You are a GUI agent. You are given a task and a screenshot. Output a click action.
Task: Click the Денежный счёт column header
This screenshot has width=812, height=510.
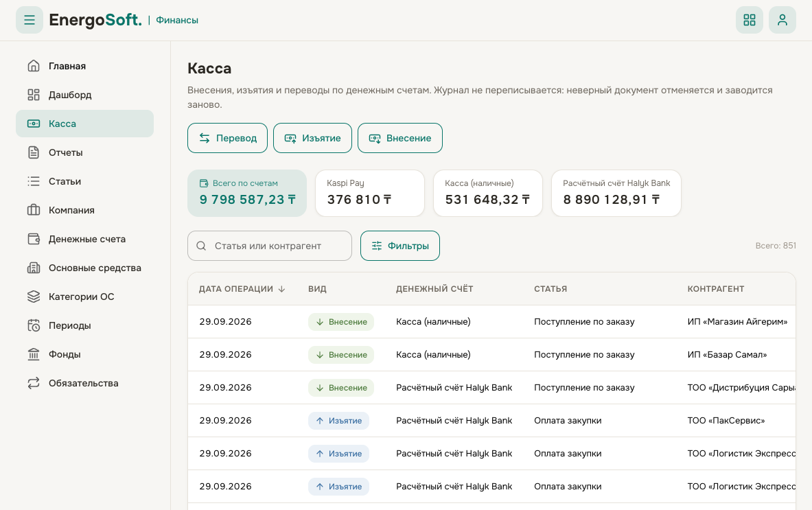(434, 289)
